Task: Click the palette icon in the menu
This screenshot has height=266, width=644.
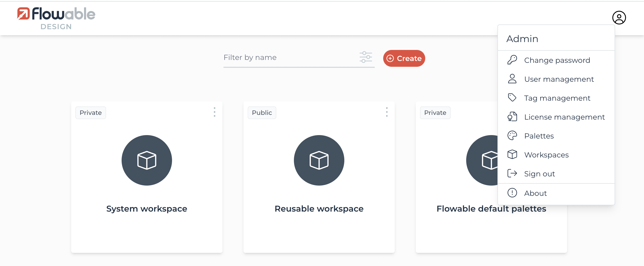Action: [x=512, y=136]
